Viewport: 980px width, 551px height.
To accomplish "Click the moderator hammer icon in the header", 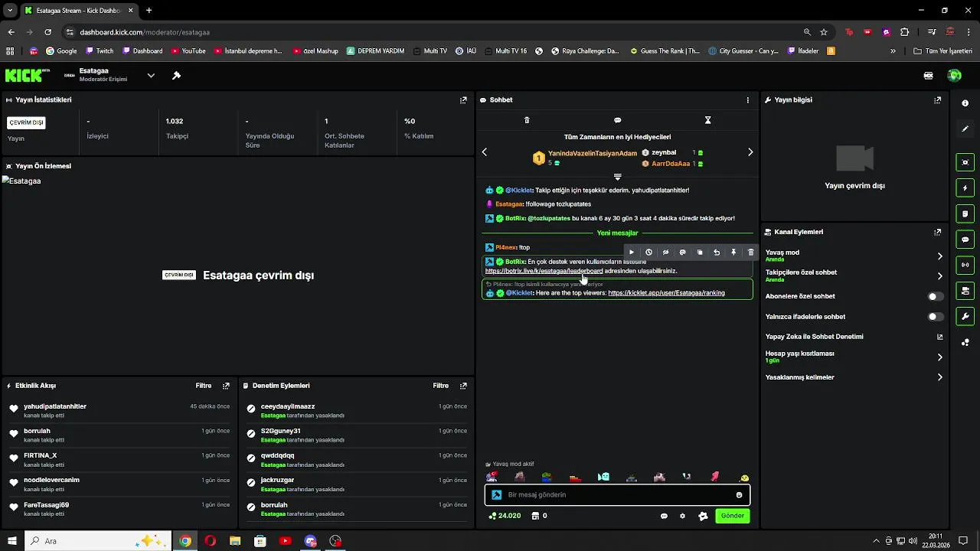I will (x=176, y=75).
